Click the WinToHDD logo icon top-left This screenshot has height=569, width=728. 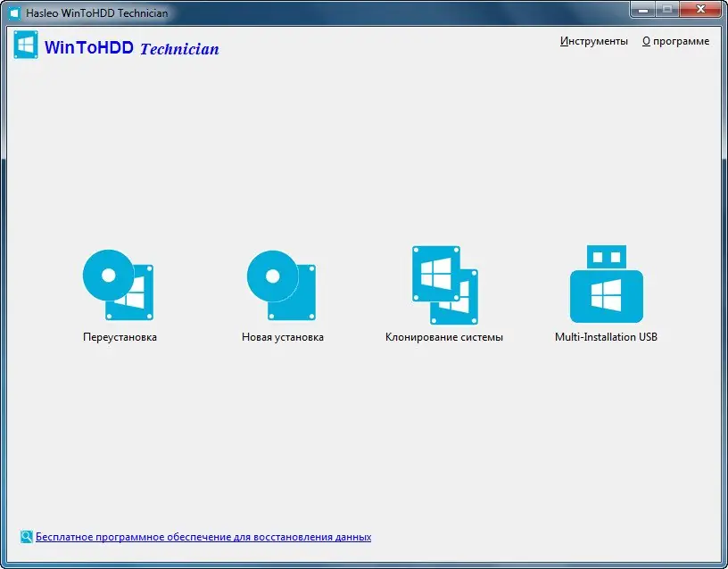(x=26, y=45)
